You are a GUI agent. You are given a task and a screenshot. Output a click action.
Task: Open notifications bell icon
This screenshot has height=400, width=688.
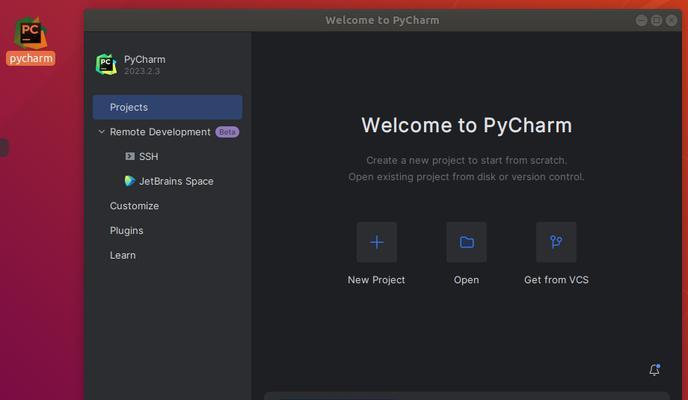655,370
